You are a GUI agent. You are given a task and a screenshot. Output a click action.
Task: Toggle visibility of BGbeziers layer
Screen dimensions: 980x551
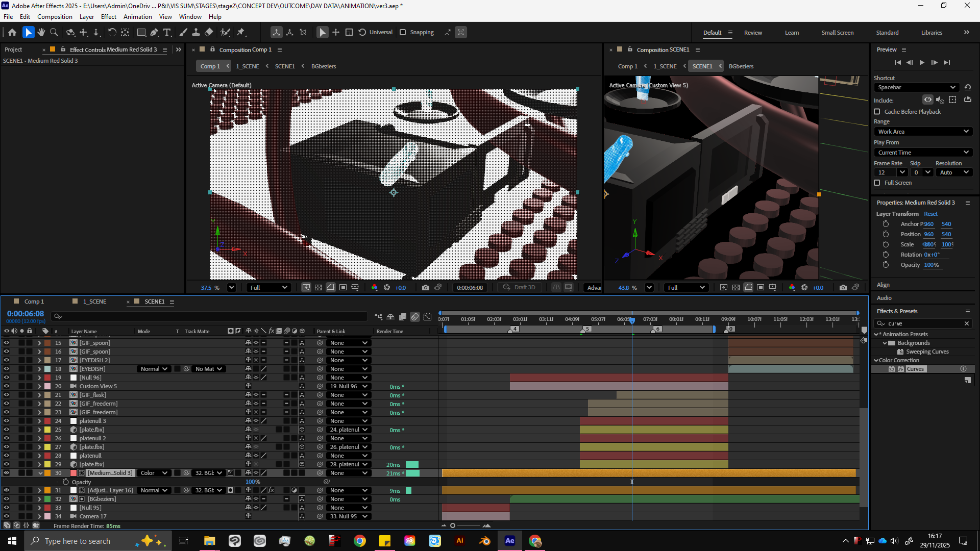click(x=7, y=499)
